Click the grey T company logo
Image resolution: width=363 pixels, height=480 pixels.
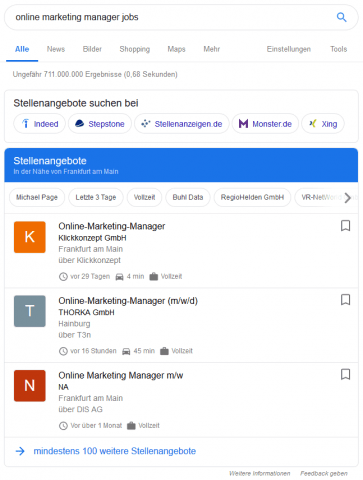pyautogui.click(x=30, y=311)
